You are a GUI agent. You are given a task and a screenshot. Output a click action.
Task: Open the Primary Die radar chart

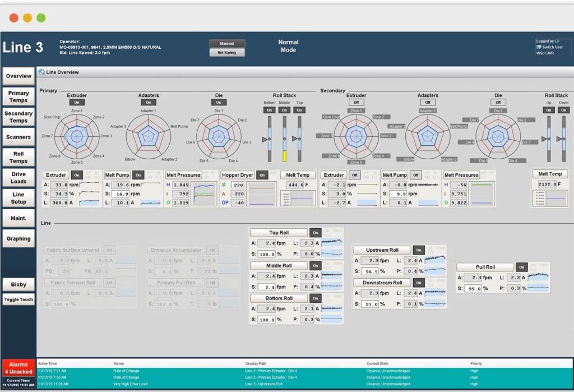tap(219, 137)
